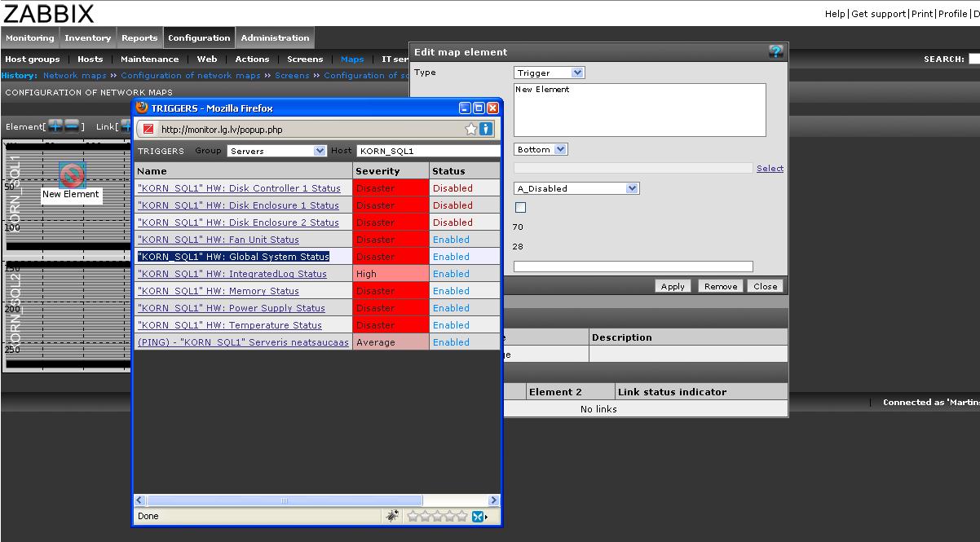This screenshot has width=980, height=542.
Task: Open the Inventory main menu tab
Action: [88, 37]
